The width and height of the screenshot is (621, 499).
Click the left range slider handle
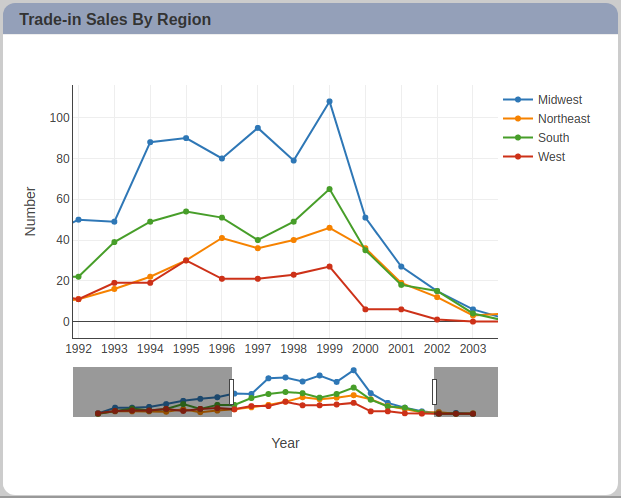[x=231, y=392]
